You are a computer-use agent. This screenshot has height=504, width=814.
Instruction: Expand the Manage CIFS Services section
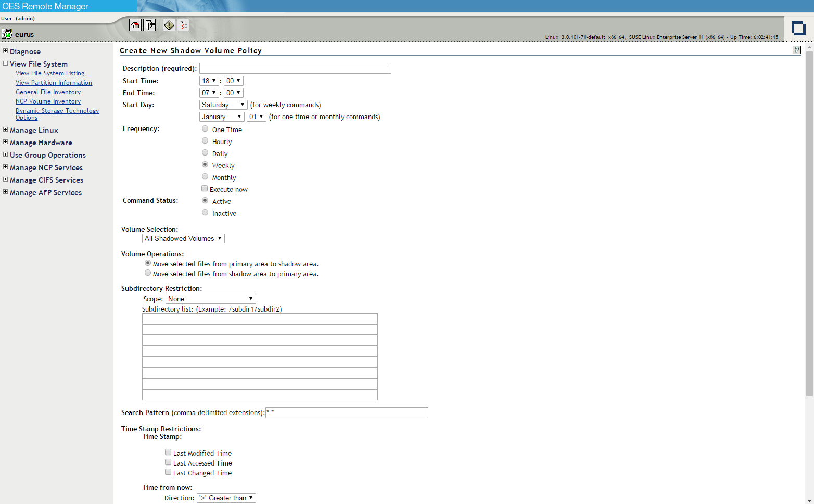5,179
